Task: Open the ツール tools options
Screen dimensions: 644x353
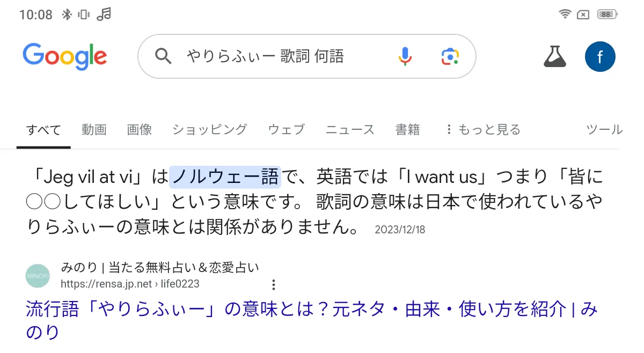Action: pyautogui.click(x=604, y=129)
